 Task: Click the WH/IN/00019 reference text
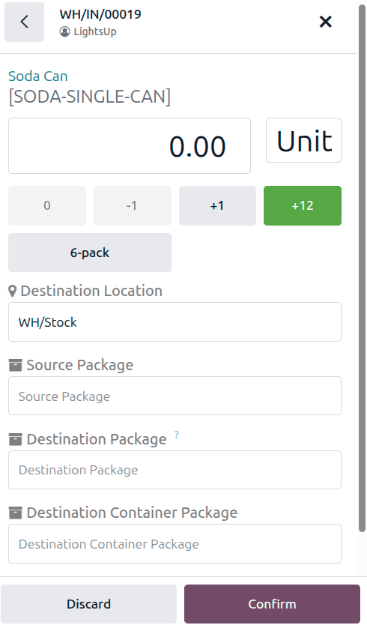tap(100, 15)
